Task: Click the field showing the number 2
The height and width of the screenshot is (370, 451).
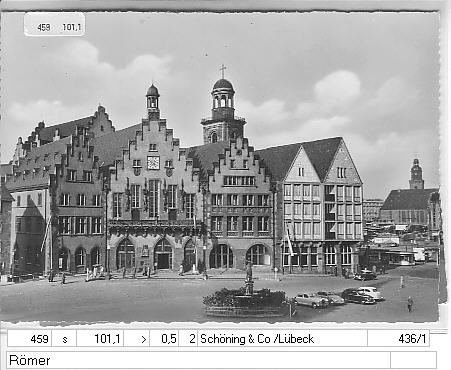Action: click(188, 339)
